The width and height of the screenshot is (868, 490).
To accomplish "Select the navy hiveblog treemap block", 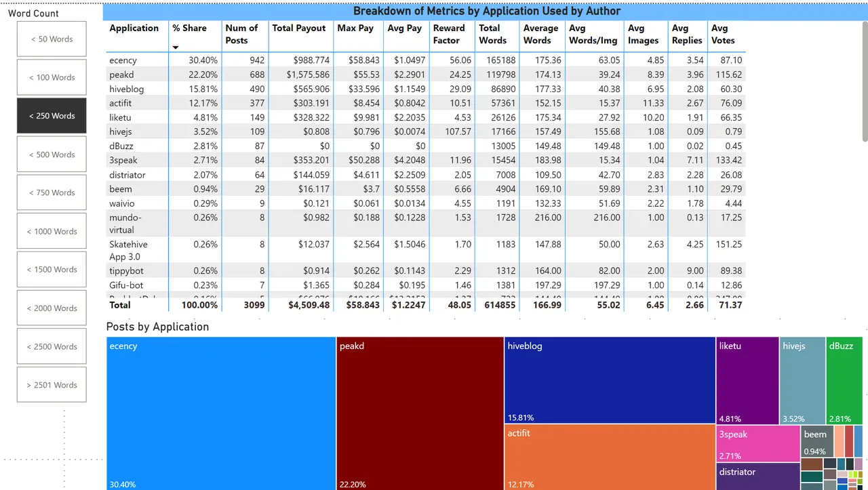I will pos(610,380).
